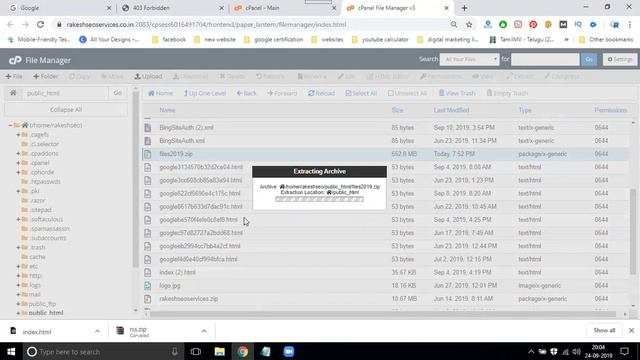Click the View toolbar button
This screenshot has width=640, height=360.
483,76
